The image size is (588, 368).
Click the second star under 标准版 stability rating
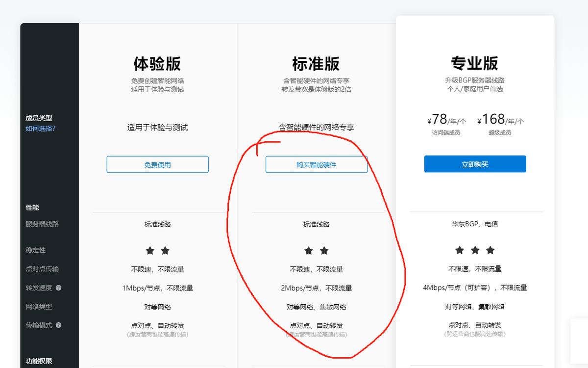(323, 251)
